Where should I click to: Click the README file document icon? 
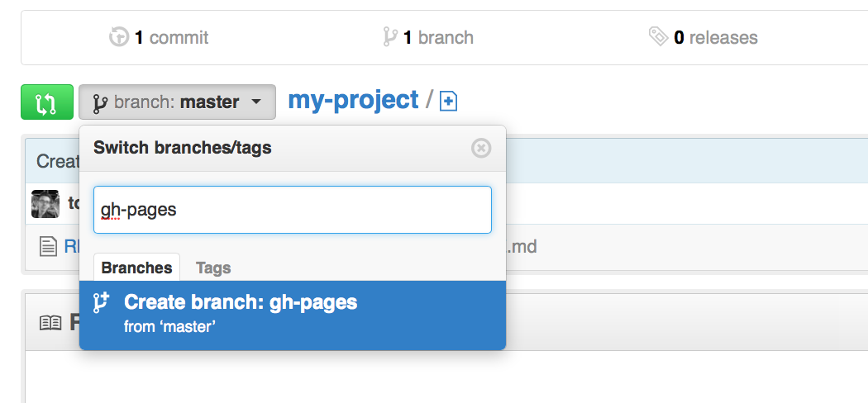(48, 247)
